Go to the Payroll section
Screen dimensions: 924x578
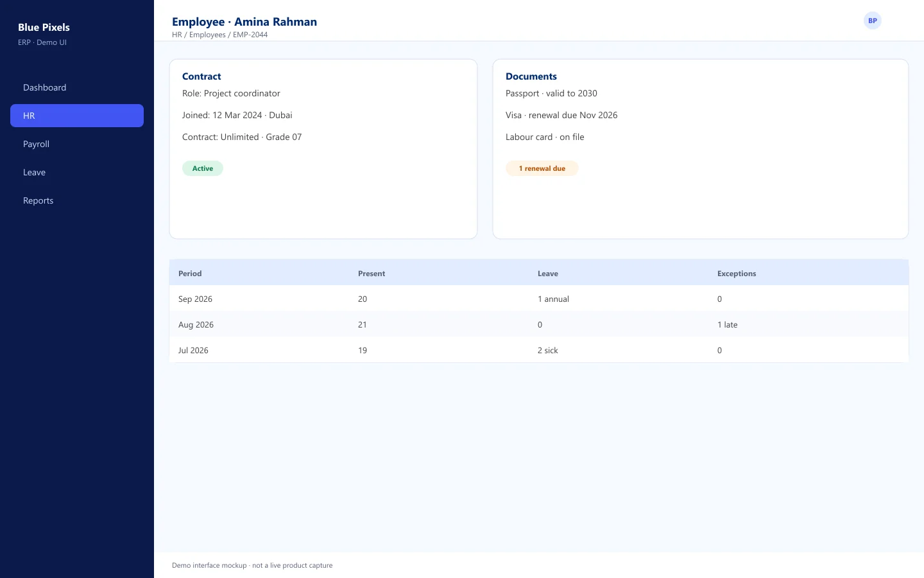(77, 144)
